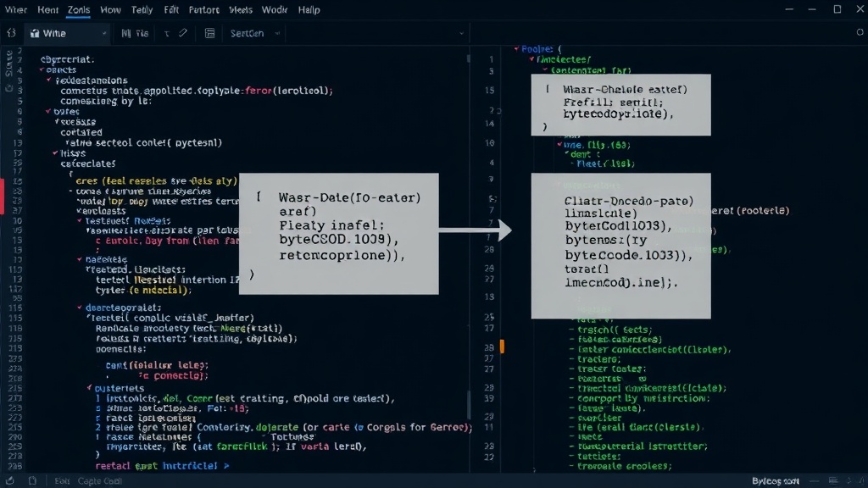Open the Help menu

309,10
